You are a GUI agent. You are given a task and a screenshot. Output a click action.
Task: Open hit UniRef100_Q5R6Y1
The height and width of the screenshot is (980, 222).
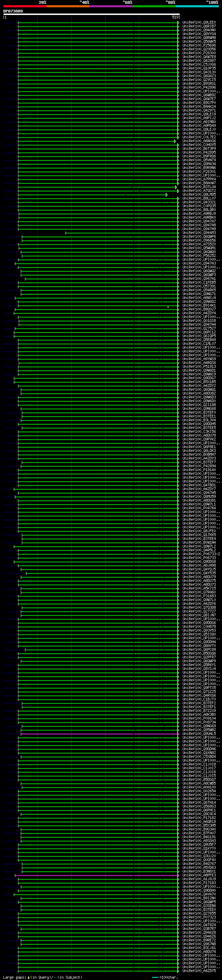click(199, 665)
